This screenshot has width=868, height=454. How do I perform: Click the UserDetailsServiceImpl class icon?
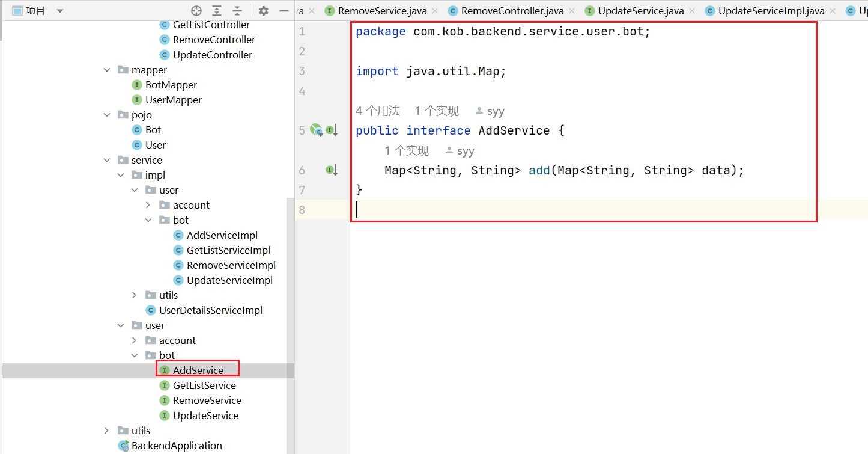[151, 310]
